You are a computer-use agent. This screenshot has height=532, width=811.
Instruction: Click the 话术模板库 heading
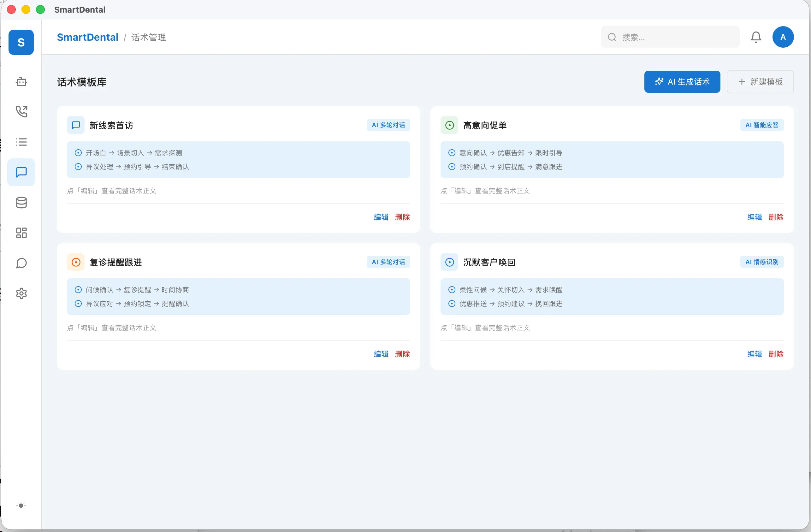coord(82,82)
